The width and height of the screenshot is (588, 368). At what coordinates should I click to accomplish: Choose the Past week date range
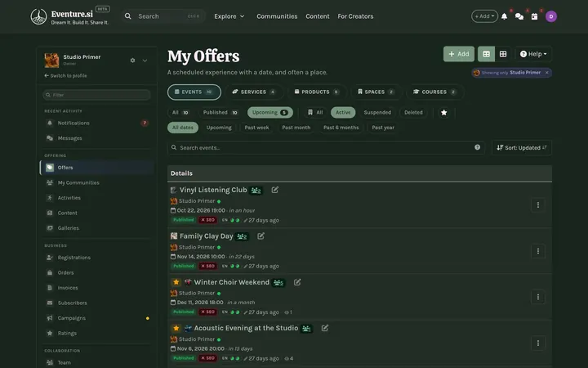[x=256, y=128]
